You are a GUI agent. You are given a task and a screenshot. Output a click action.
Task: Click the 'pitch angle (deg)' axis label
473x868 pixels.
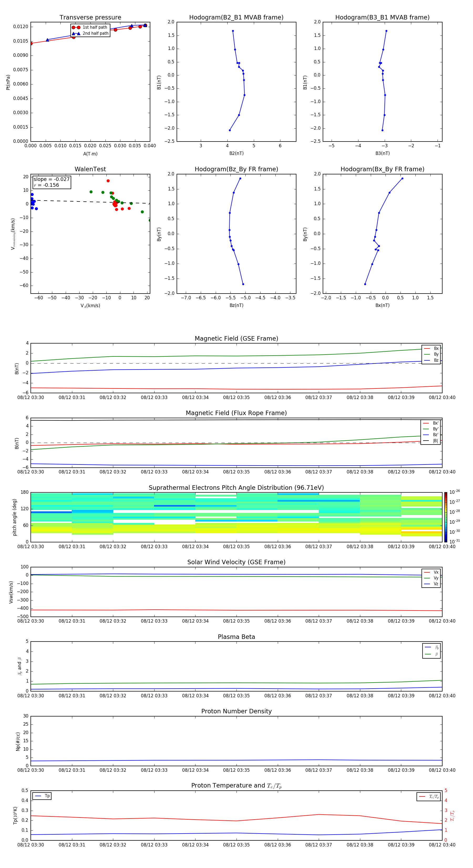pyautogui.click(x=14, y=517)
